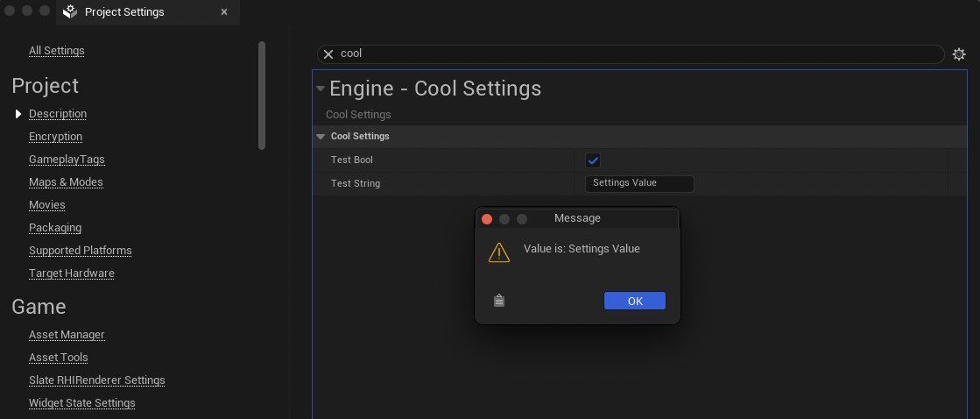Click the Game heading in sidebar
Image resolution: width=980 pixels, height=419 pixels.
39,307
